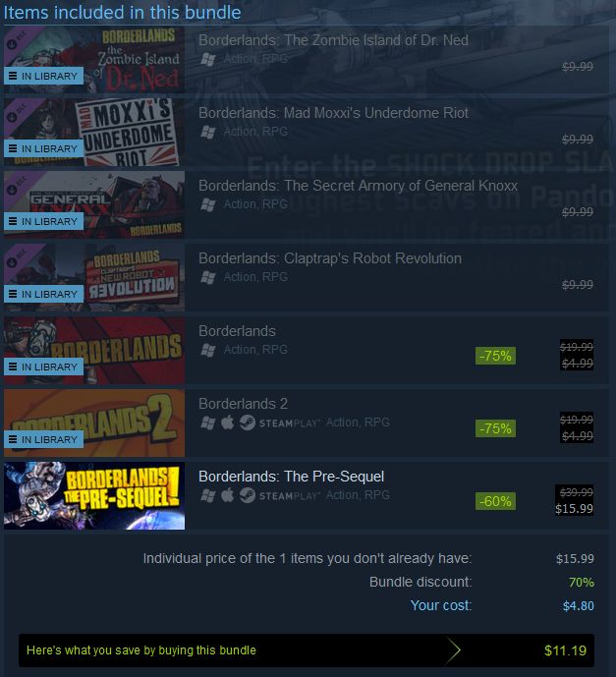The height and width of the screenshot is (677, 616).
Task: Open Borderlands 2 capsule image
Action: (x=94, y=423)
